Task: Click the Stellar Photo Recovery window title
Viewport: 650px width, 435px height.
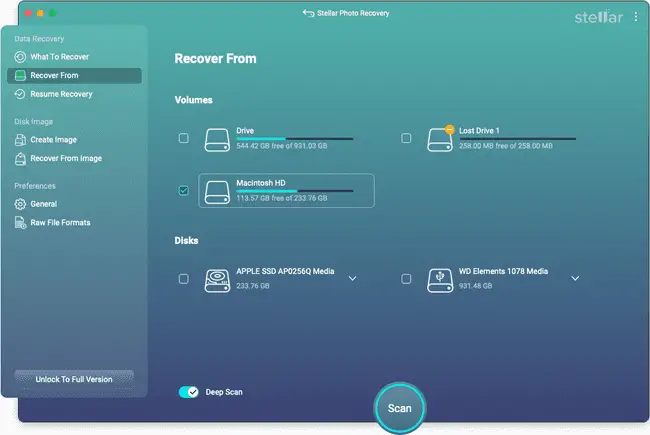Action: click(353, 13)
